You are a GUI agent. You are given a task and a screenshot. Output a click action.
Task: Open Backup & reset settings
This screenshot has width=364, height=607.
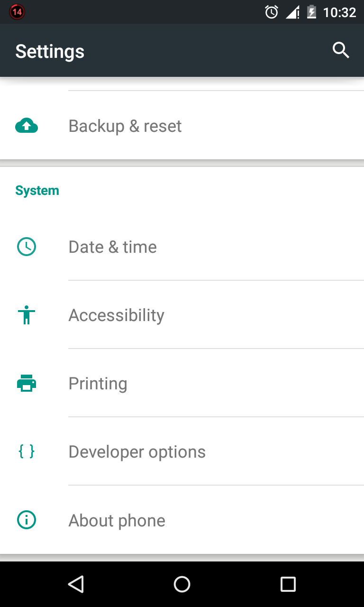182,126
